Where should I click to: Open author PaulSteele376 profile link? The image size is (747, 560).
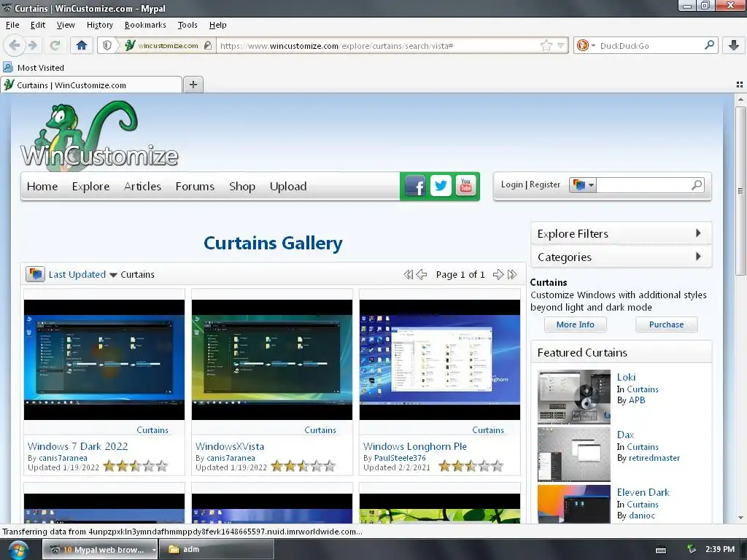pos(400,458)
